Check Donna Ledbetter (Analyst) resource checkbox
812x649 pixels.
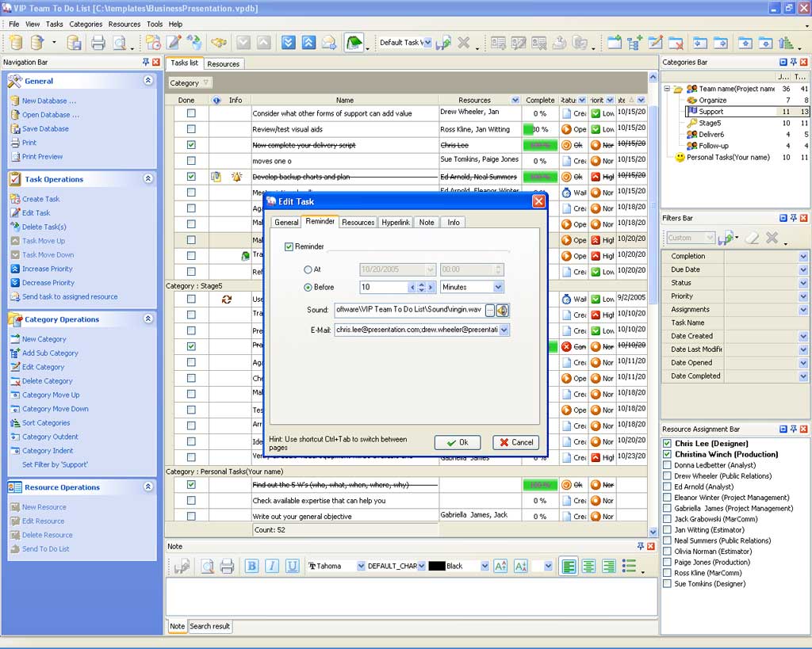(668, 465)
